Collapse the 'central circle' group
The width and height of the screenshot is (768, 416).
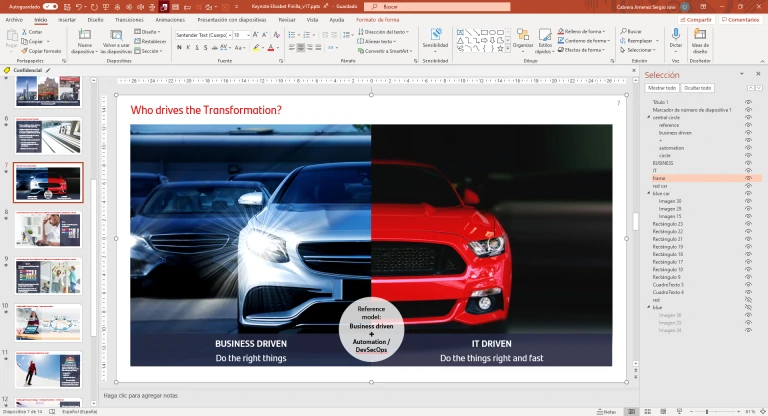[x=648, y=117]
